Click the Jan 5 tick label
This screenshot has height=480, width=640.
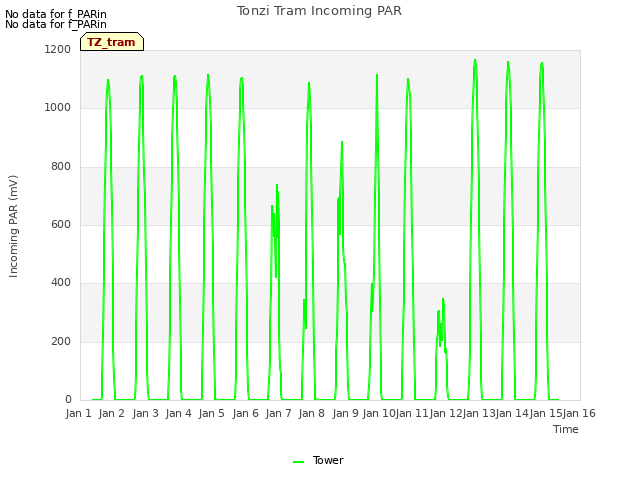tap(211, 413)
